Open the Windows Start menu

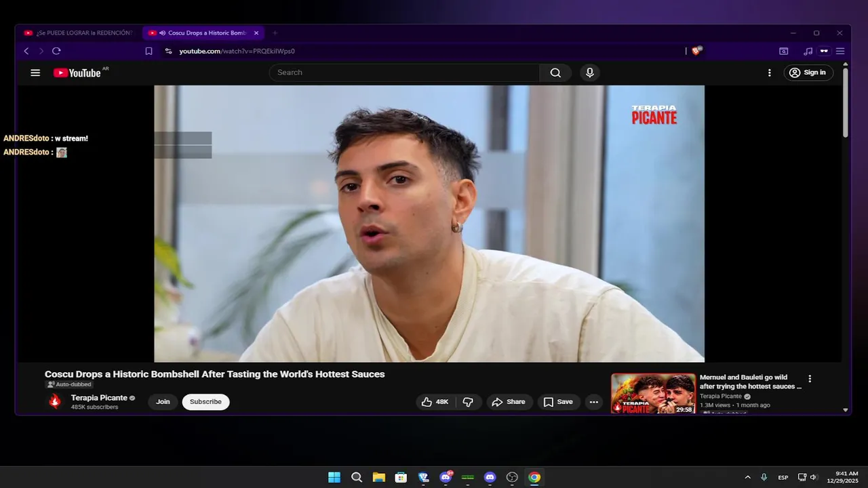334,477
